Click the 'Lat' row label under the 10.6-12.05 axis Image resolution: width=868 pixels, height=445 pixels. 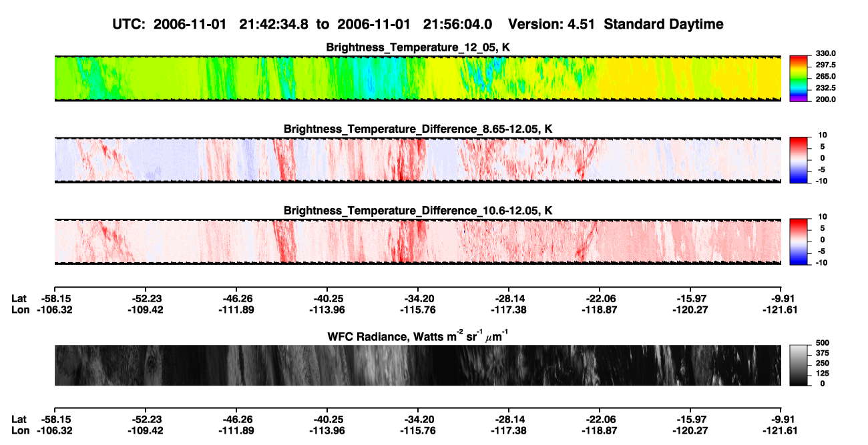pos(19,298)
